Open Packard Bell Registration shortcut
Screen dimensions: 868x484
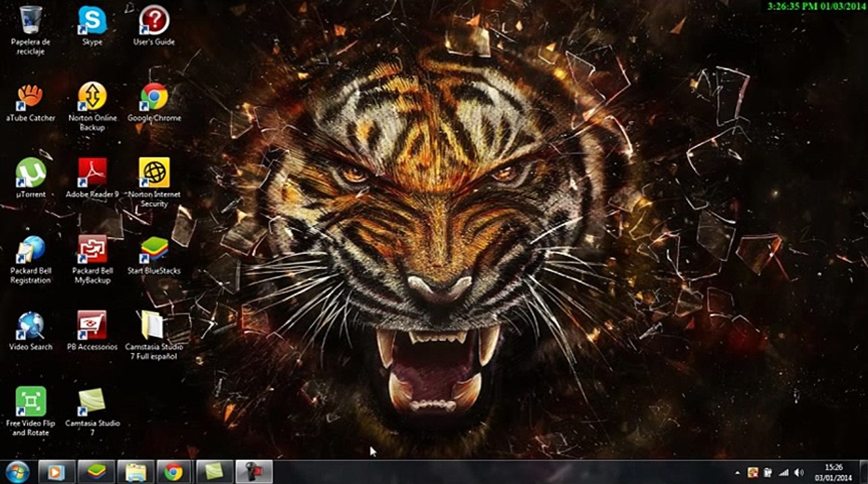click(x=31, y=259)
